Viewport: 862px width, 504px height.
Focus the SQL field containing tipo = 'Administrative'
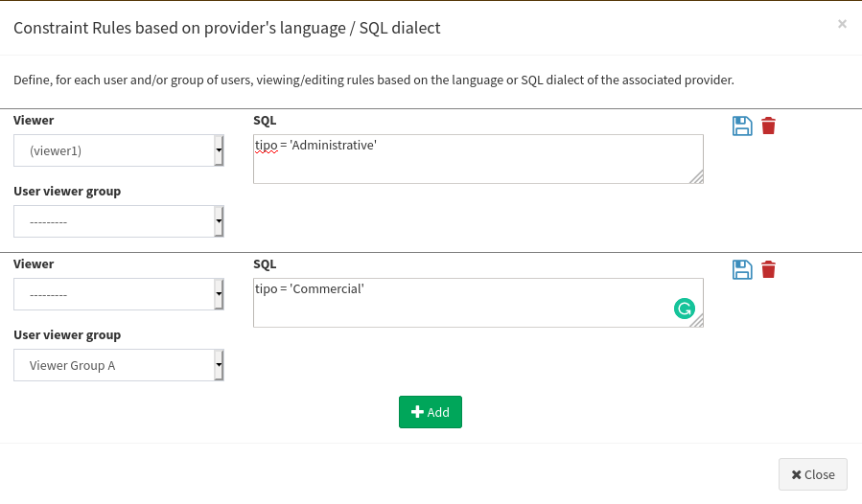click(x=478, y=159)
